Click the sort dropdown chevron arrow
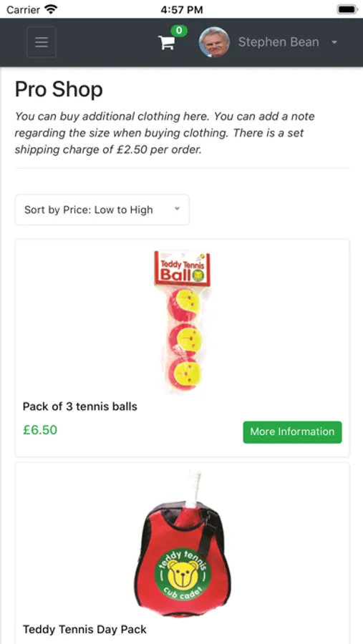The height and width of the screenshot is (644, 363). (177, 209)
